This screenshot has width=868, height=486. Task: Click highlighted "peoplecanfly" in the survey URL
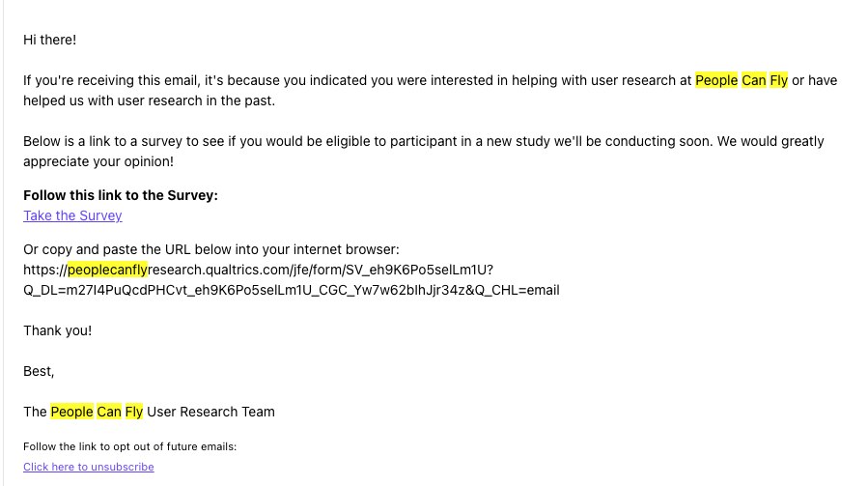point(107,270)
